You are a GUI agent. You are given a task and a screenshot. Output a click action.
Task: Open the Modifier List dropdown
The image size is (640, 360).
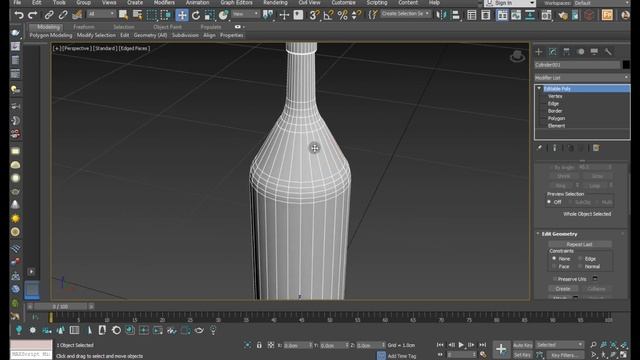(x=582, y=78)
